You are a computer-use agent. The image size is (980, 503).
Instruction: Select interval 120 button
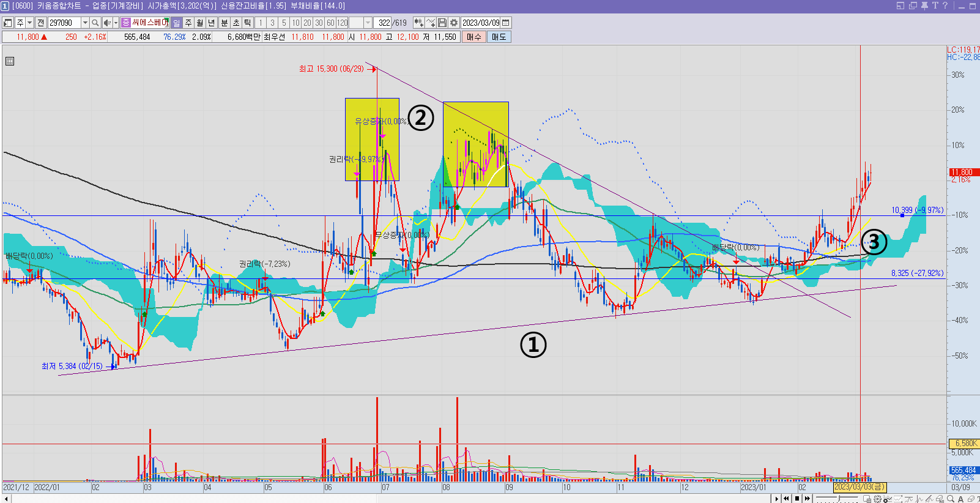(342, 23)
